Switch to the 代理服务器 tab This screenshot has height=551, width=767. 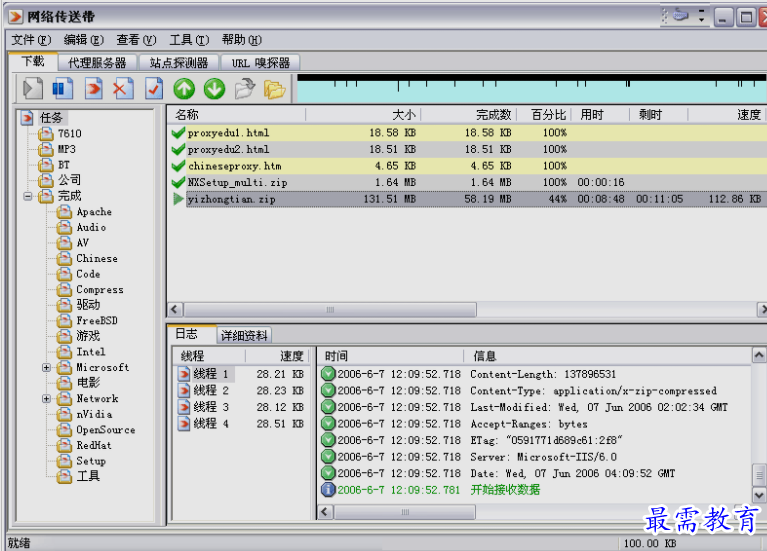(x=97, y=63)
